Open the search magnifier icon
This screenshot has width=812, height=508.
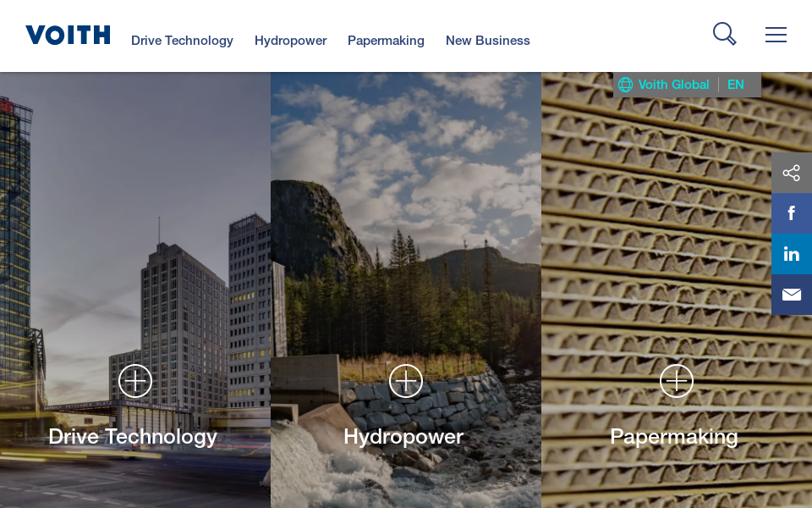tap(725, 34)
